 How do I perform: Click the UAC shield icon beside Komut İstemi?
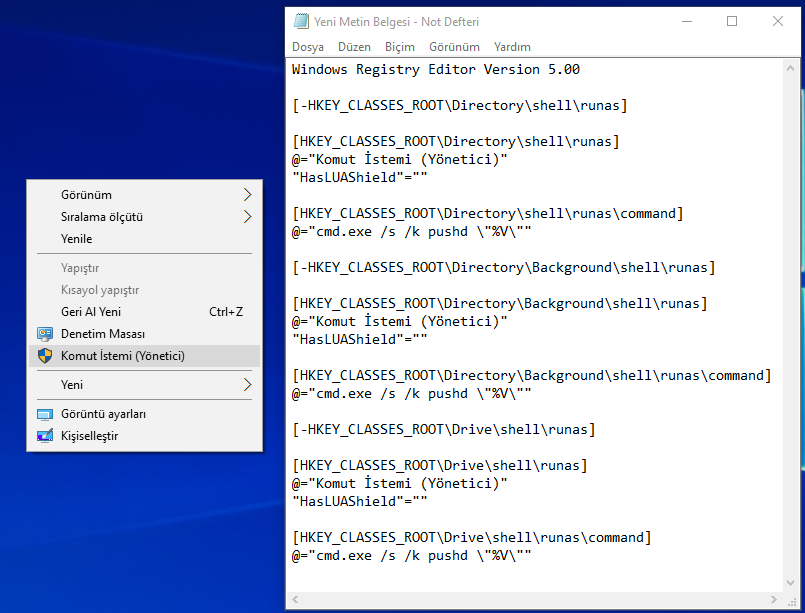coord(45,355)
